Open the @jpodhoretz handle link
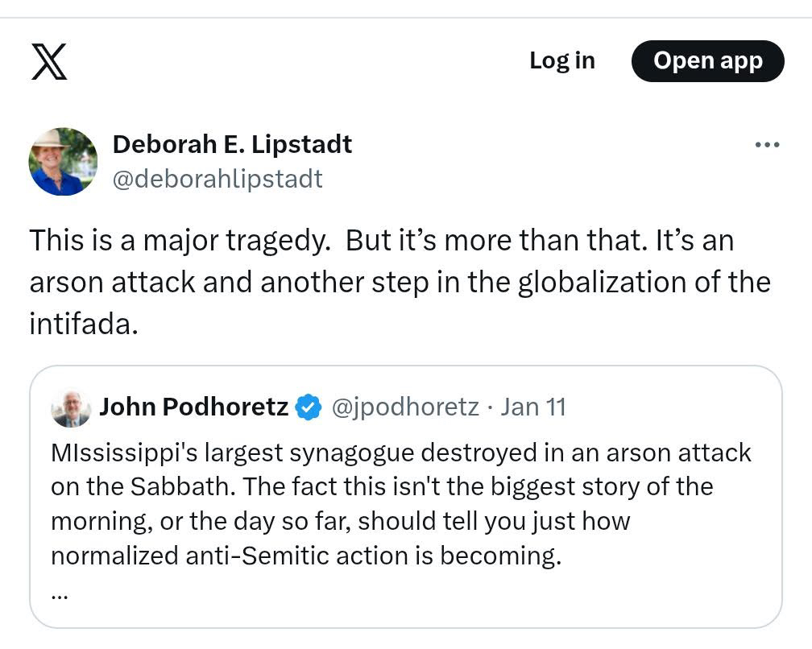812x649 pixels. 405,407
